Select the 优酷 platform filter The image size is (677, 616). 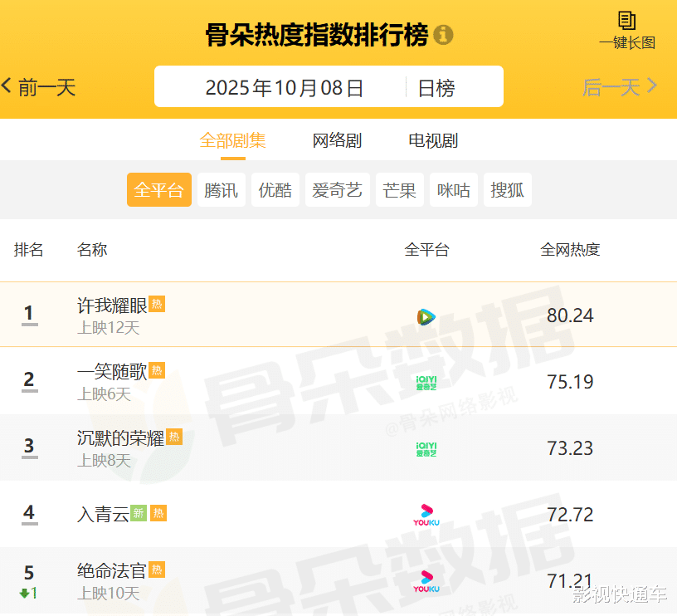[x=275, y=189]
